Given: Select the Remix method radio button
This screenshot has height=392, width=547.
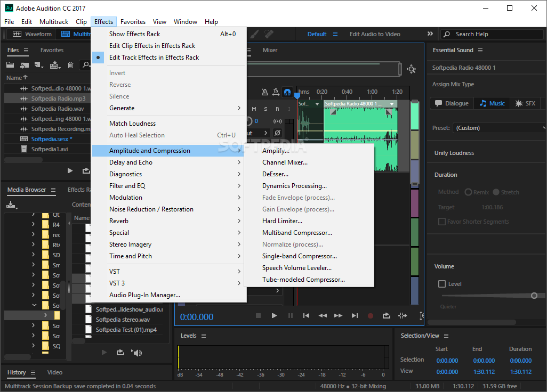Looking at the screenshot, I should [x=468, y=192].
